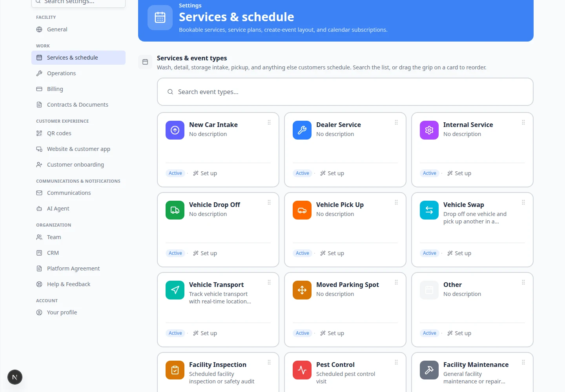Click the drag grip on New Car Intake card
Image resolution: width=565 pixels, height=392 pixels.
point(269,122)
